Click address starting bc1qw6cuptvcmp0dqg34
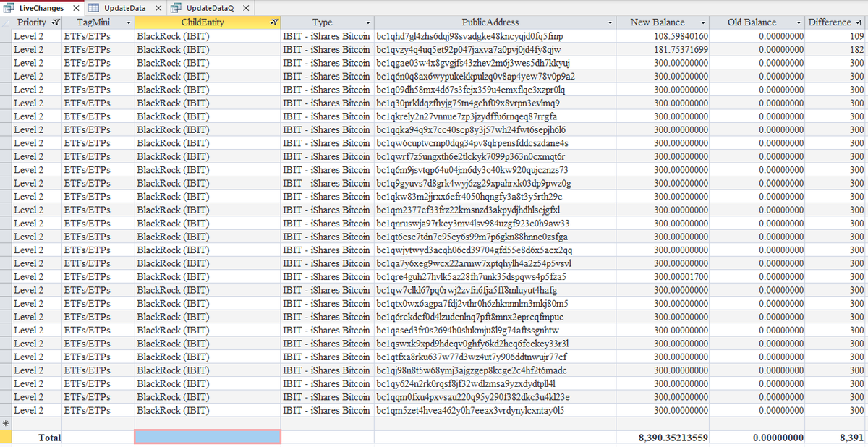868x447 pixels. coord(472,143)
